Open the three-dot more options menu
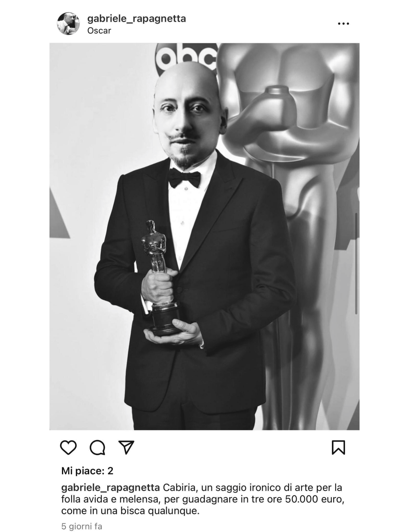The height and width of the screenshot is (532, 409). 343,24
